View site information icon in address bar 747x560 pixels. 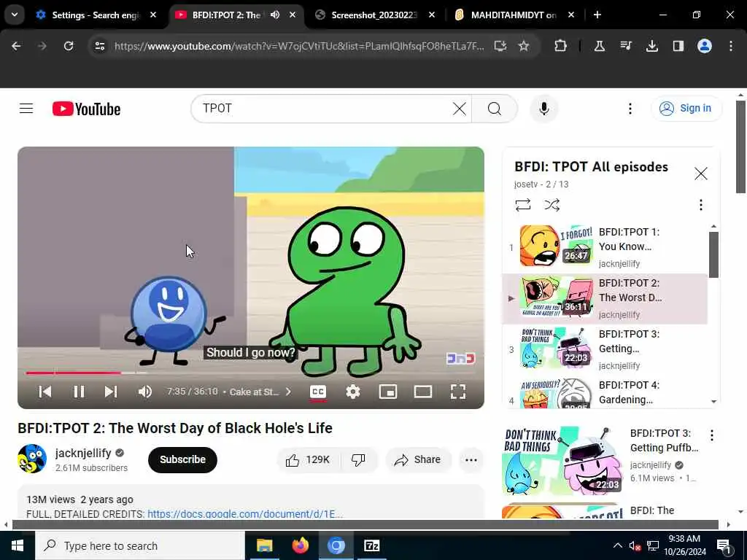(99, 46)
